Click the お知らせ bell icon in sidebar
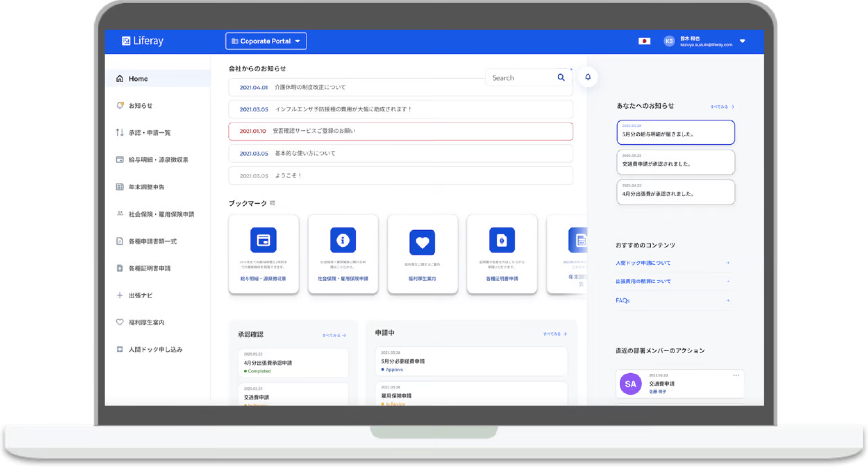This screenshot has width=868, height=468. 119,105
